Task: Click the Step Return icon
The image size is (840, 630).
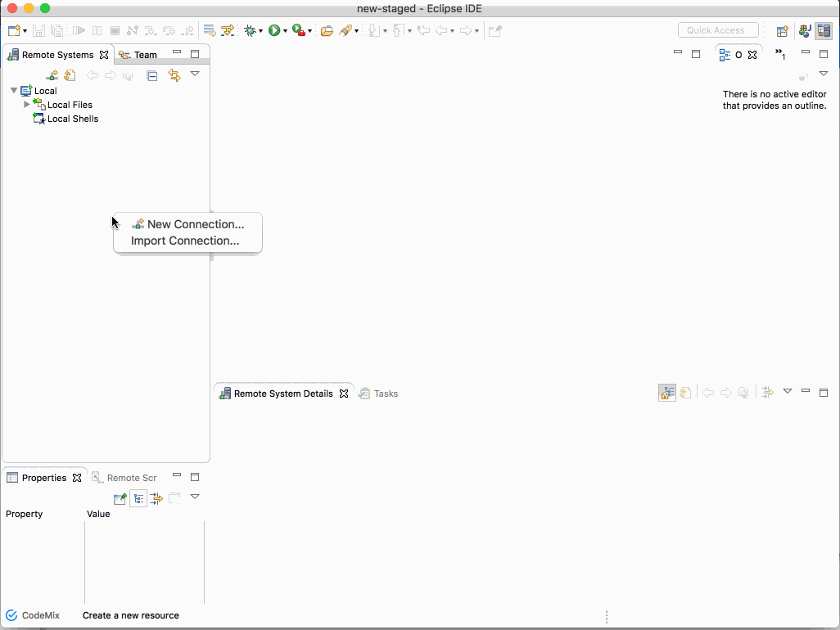Action: click(187, 30)
